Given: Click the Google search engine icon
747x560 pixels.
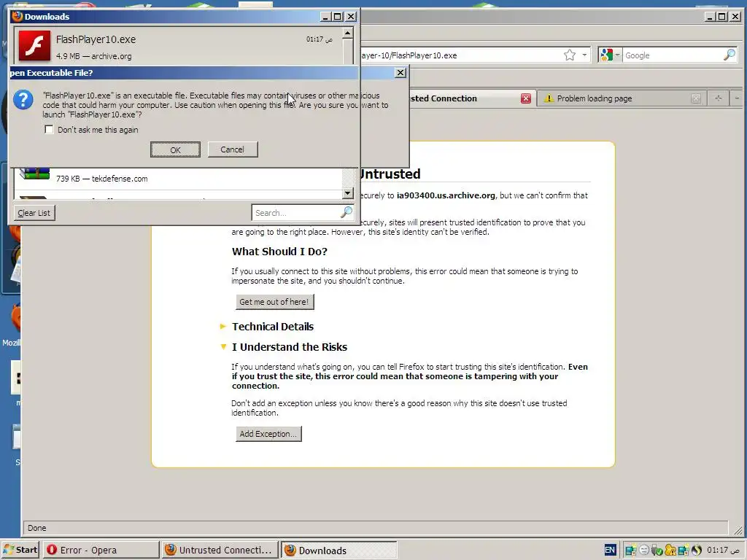Looking at the screenshot, I should 606,55.
